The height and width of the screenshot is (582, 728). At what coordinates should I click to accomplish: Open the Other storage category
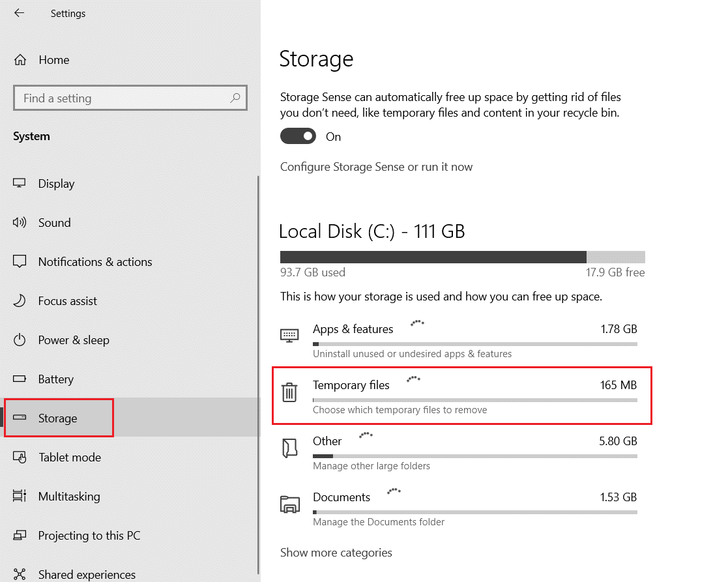pyautogui.click(x=327, y=441)
